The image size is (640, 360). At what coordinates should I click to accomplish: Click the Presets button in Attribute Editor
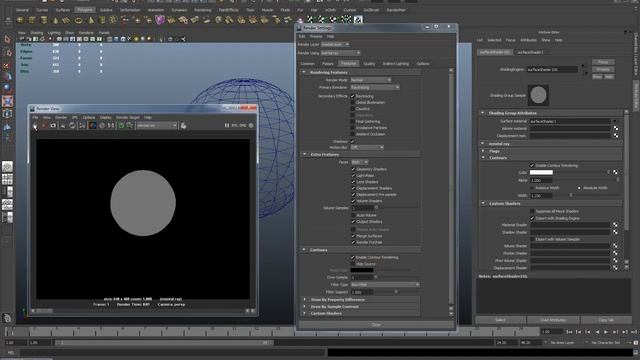click(603, 69)
